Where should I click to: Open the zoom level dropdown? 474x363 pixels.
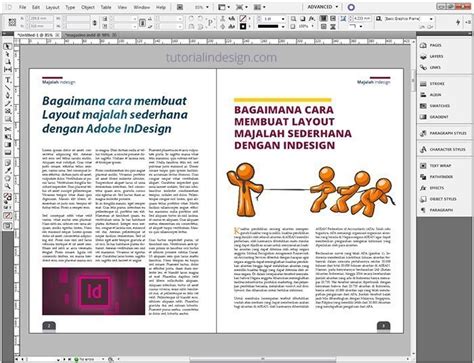click(x=202, y=7)
